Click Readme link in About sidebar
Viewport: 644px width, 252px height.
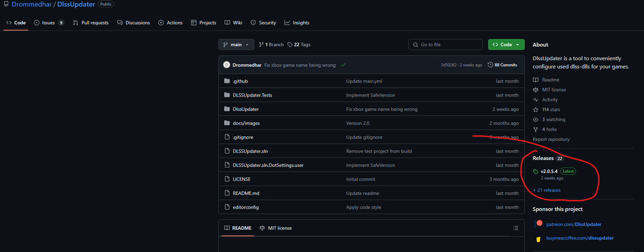(546, 80)
